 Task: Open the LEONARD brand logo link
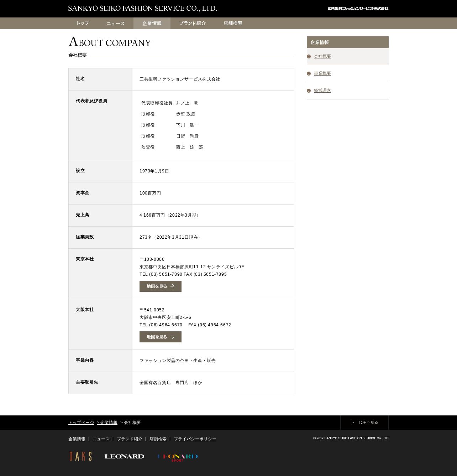[x=124, y=456]
